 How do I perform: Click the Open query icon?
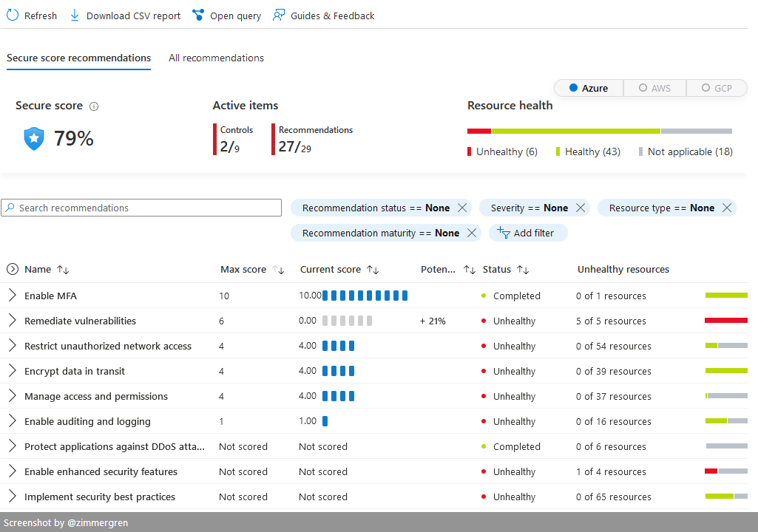pyautogui.click(x=197, y=15)
